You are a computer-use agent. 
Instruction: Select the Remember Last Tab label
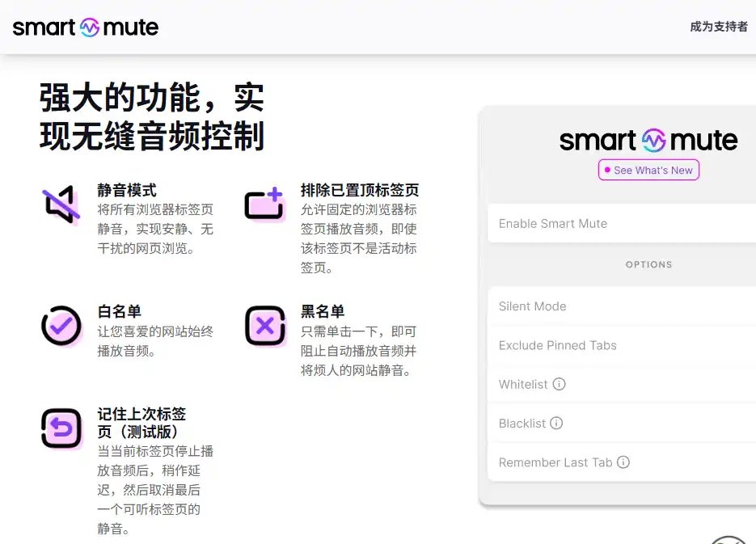point(555,462)
